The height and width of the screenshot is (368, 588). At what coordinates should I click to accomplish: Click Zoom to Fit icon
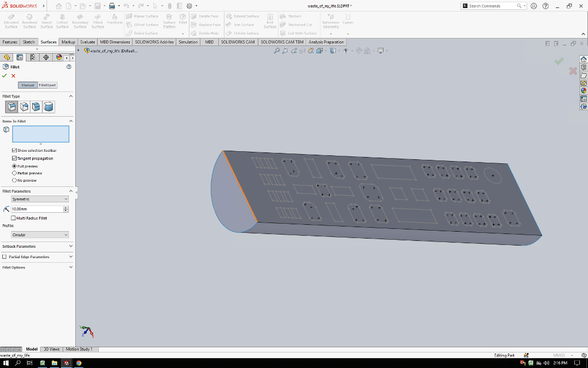(x=277, y=51)
